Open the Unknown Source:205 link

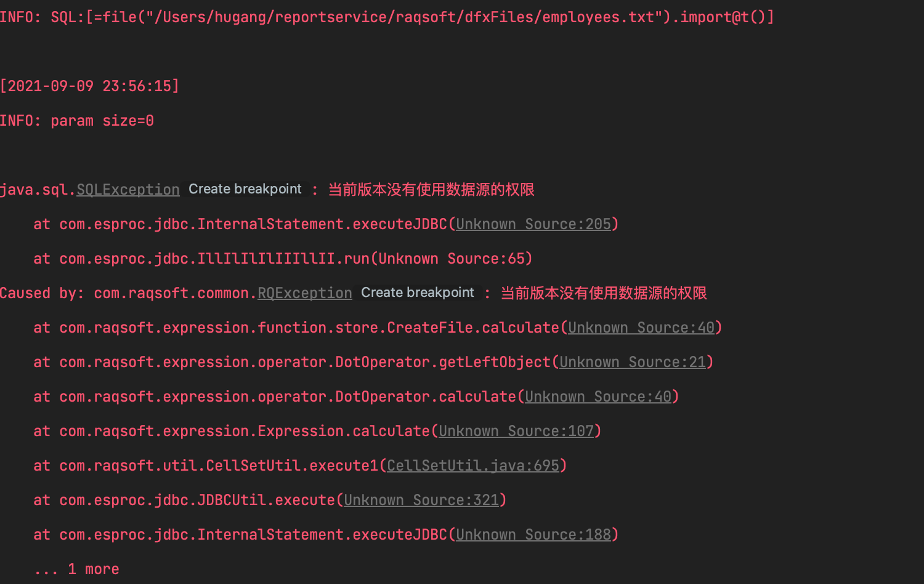tap(533, 224)
